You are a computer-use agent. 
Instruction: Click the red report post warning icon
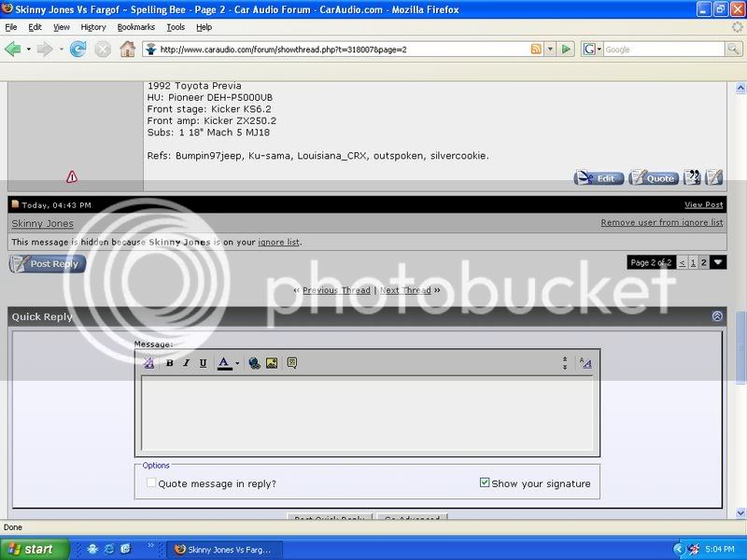pyautogui.click(x=72, y=176)
